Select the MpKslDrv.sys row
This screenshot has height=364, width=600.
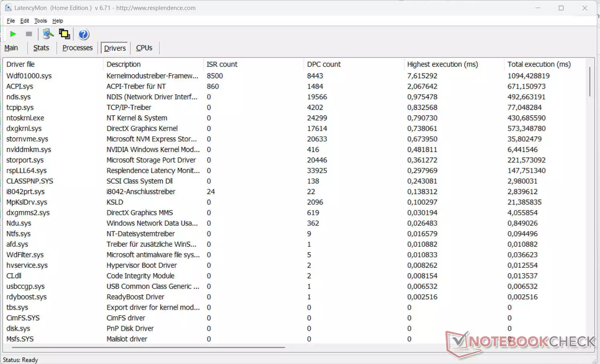[x=295, y=202]
